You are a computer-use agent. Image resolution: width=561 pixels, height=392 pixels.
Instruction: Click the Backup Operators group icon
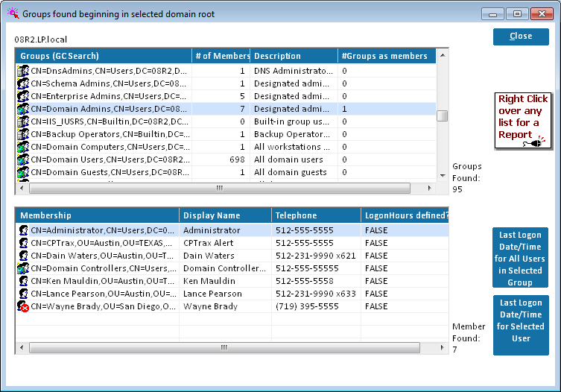(x=23, y=134)
